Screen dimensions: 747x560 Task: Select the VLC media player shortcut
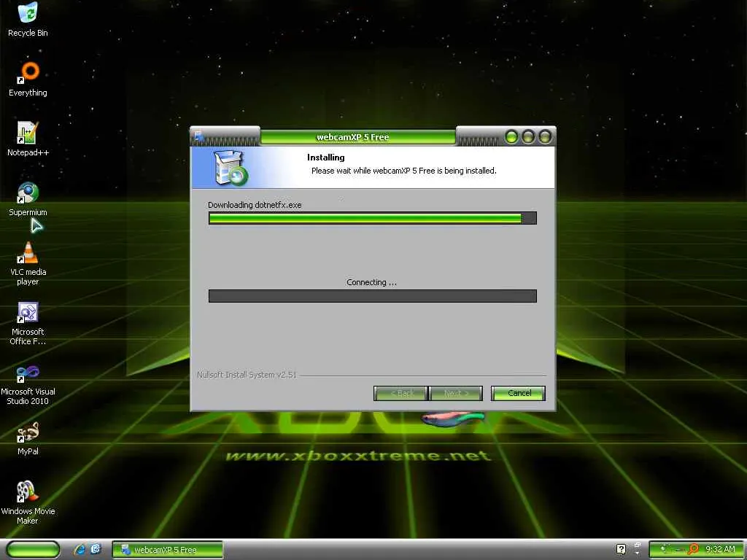(28, 262)
